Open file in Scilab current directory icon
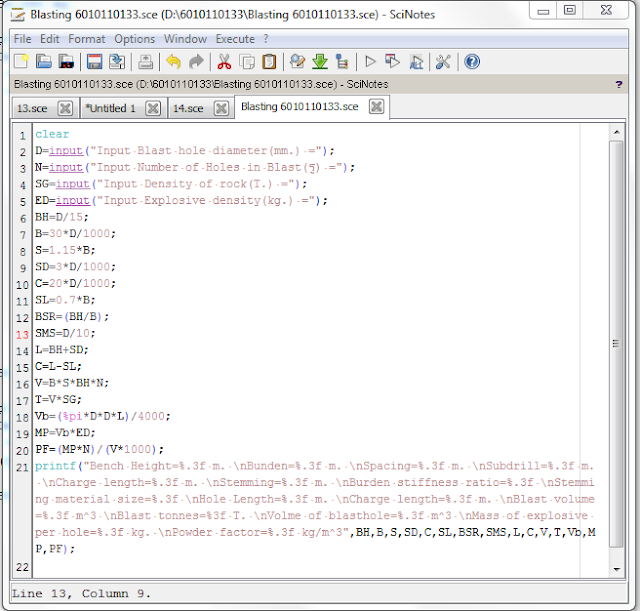Viewport: 640px width, 611px height. click(66, 62)
